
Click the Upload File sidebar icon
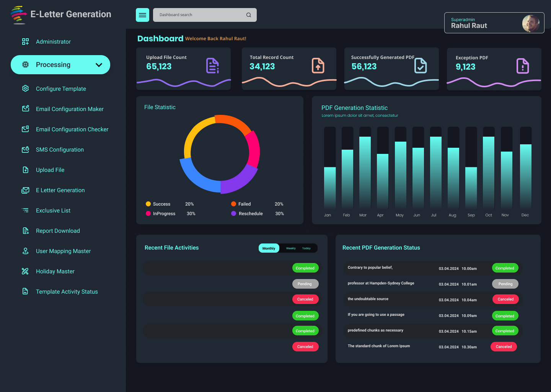pos(25,170)
